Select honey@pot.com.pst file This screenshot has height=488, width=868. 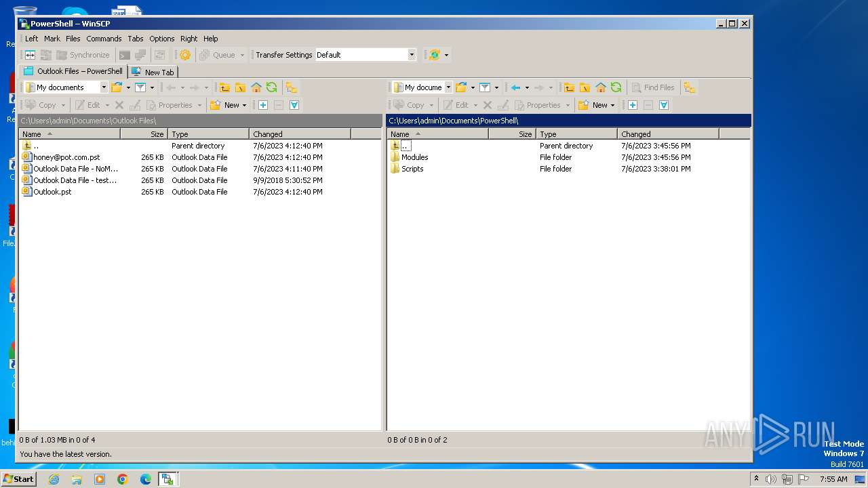(x=66, y=157)
